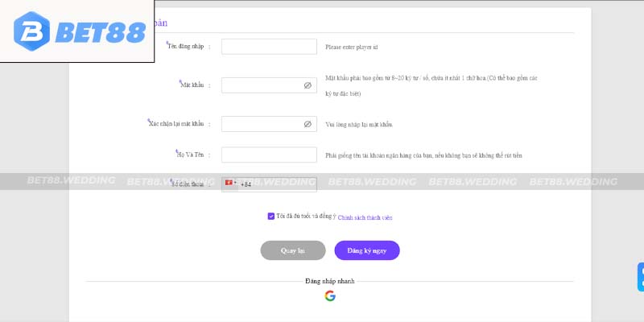Image resolution: width=644 pixels, height=322 pixels.
Task: Click the Google quick login icon
Action: coord(330,295)
